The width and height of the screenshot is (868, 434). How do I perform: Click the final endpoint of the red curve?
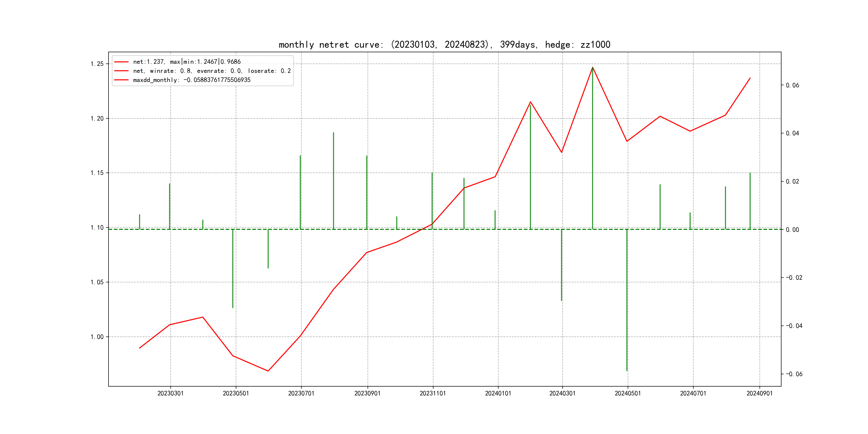coord(750,78)
